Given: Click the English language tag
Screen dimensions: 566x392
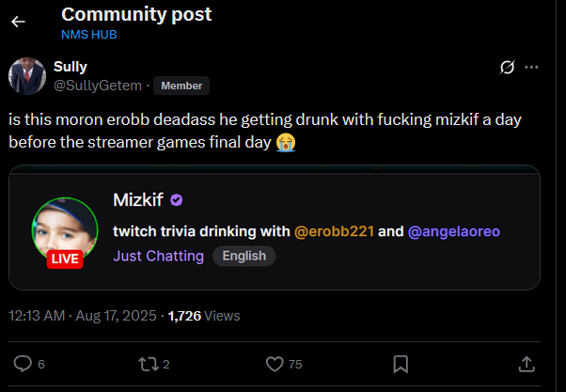Looking at the screenshot, I should (244, 256).
